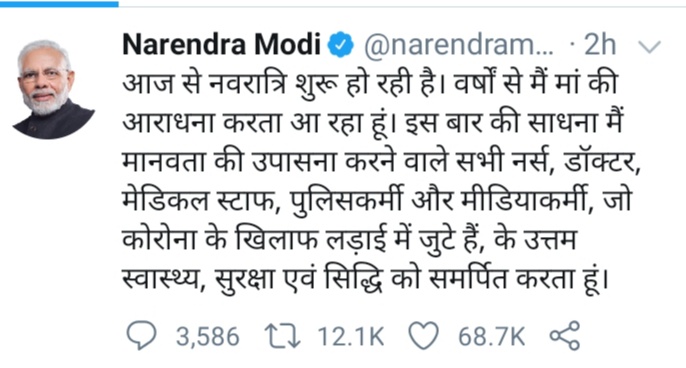The height and width of the screenshot is (368, 686).
Task: Click the word कोरोना in the tweet
Action: pos(160,240)
